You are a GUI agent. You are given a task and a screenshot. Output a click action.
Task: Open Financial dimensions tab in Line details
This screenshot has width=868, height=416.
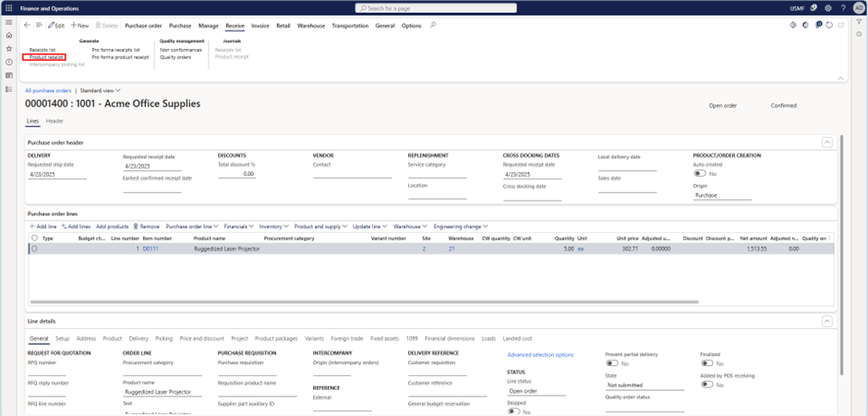(450, 338)
